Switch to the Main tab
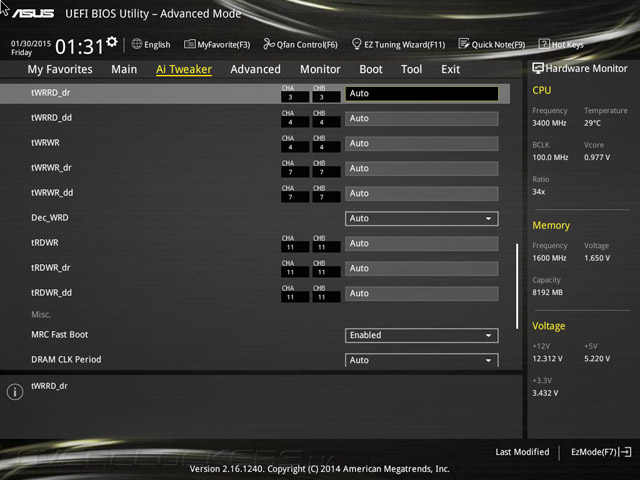The width and height of the screenshot is (640, 480). pos(124,69)
